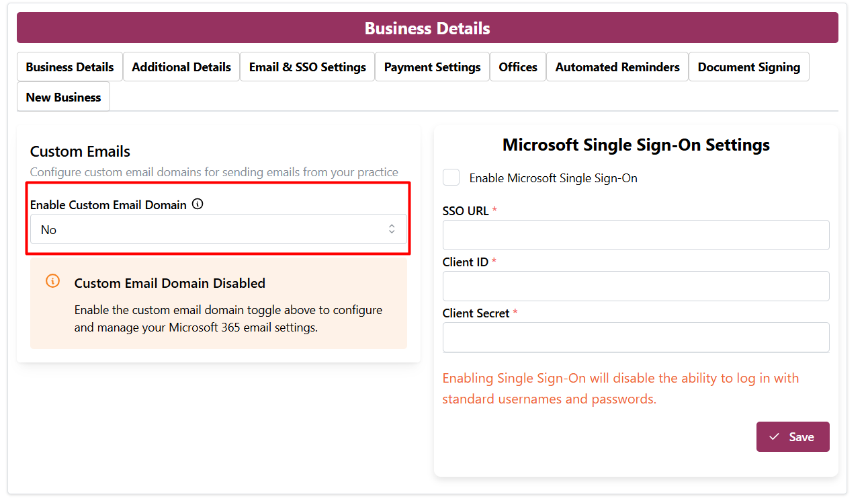868x503 pixels.
Task: Open the Business Details tab
Action: point(70,67)
